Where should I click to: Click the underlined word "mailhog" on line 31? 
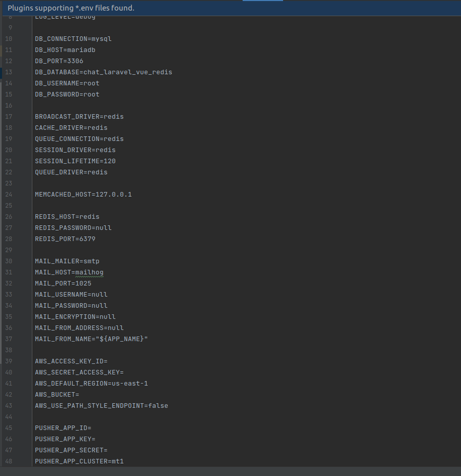click(x=89, y=272)
